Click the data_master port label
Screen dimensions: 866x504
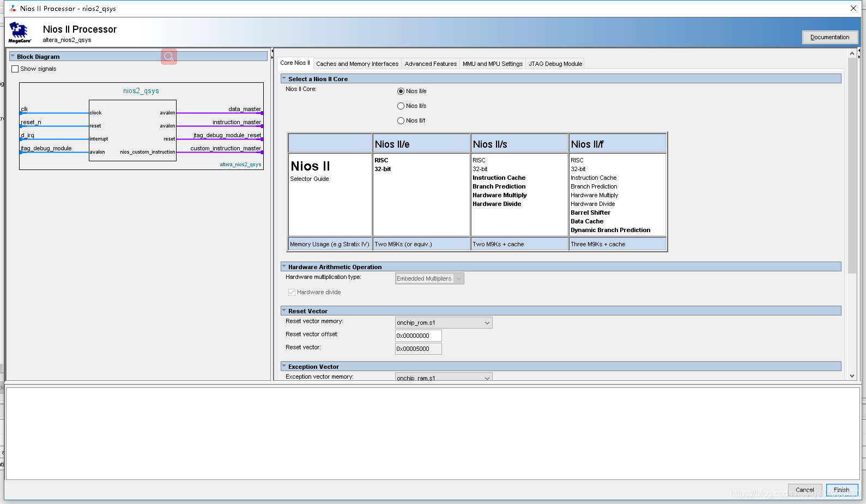tap(245, 109)
